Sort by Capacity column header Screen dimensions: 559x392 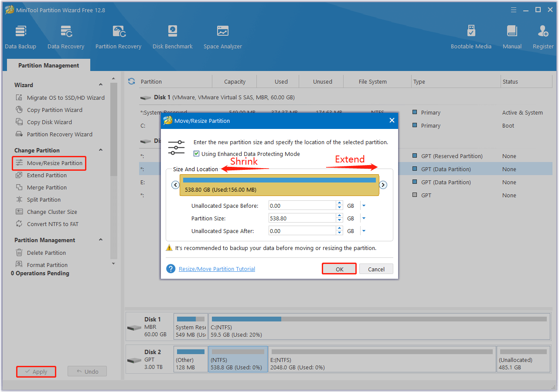point(235,81)
